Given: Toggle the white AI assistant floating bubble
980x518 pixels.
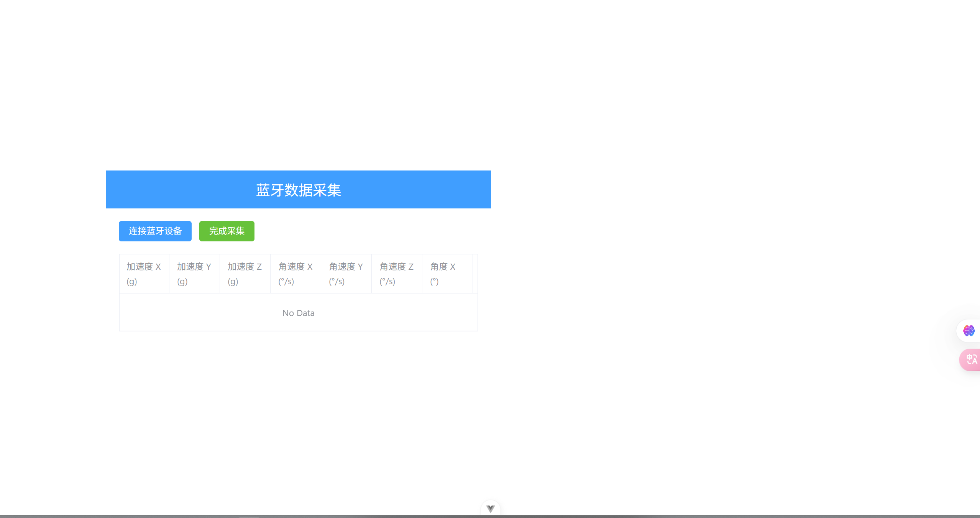Looking at the screenshot, I should point(970,330).
